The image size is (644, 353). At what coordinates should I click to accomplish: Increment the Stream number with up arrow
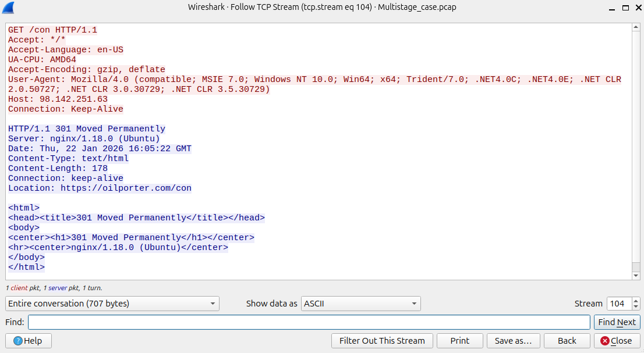(636, 301)
